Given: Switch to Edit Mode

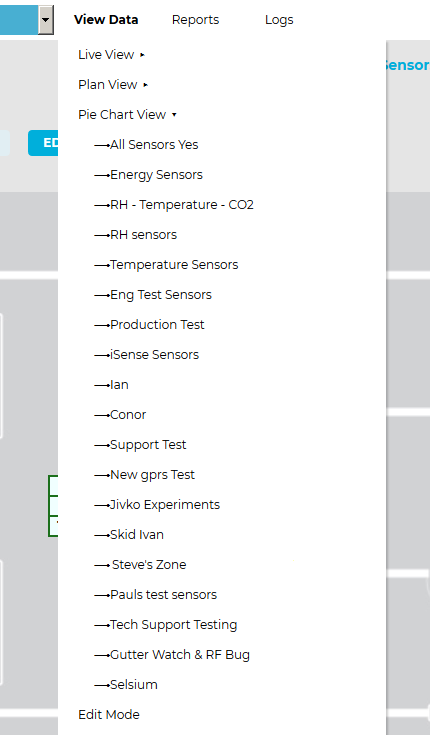Looking at the screenshot, I should pyautogui.click(x=109, y=715).
